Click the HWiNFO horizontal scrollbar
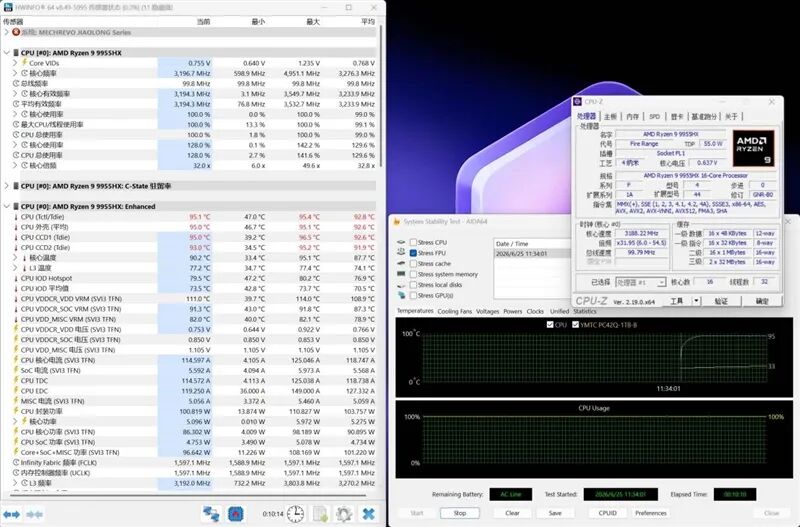 pos(188,495)
